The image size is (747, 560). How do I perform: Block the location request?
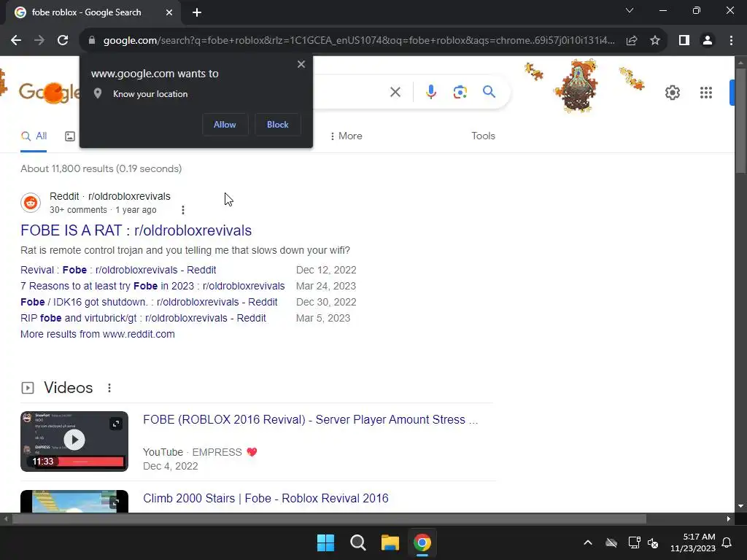pyautogui.click(x=278, y=124)
